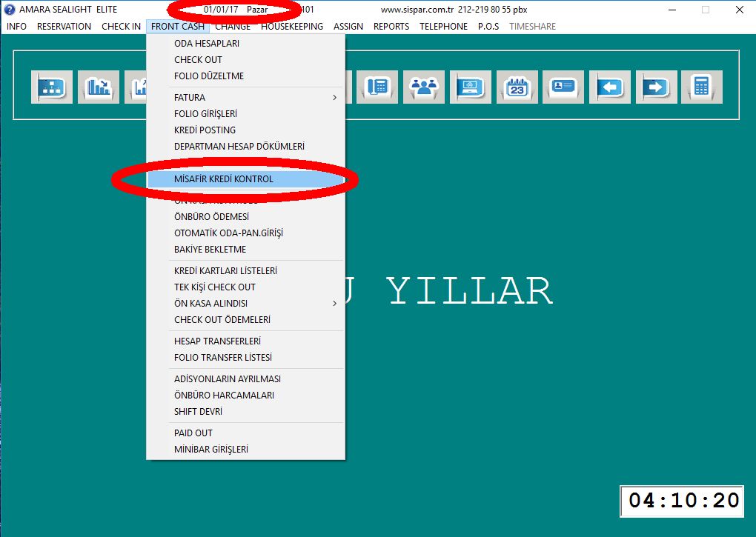Open the HOUSEKEEPING menu
Image resolution: width=756 pixels, height=537 pixels.
292,26
